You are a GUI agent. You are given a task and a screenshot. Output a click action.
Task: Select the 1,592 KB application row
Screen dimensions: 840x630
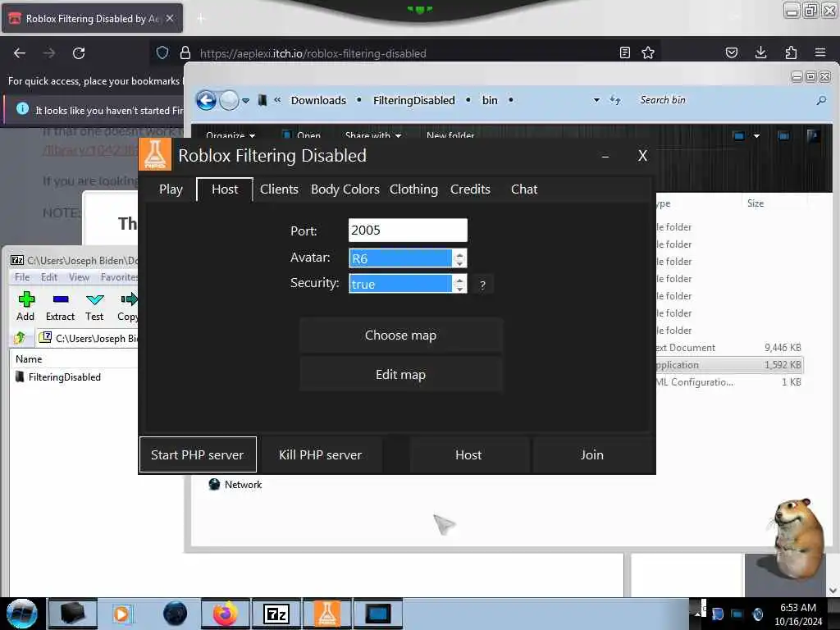point(728,365)
